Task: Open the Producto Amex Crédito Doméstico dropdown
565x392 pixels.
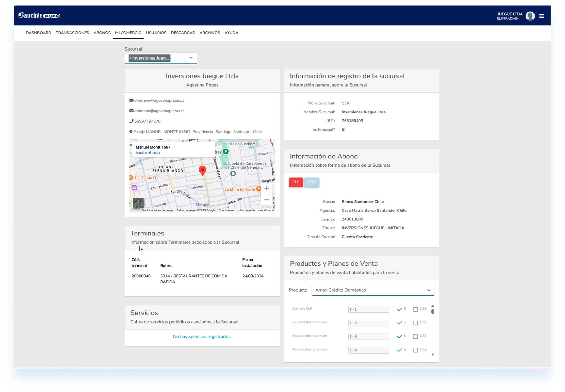Action: point(373,290)
